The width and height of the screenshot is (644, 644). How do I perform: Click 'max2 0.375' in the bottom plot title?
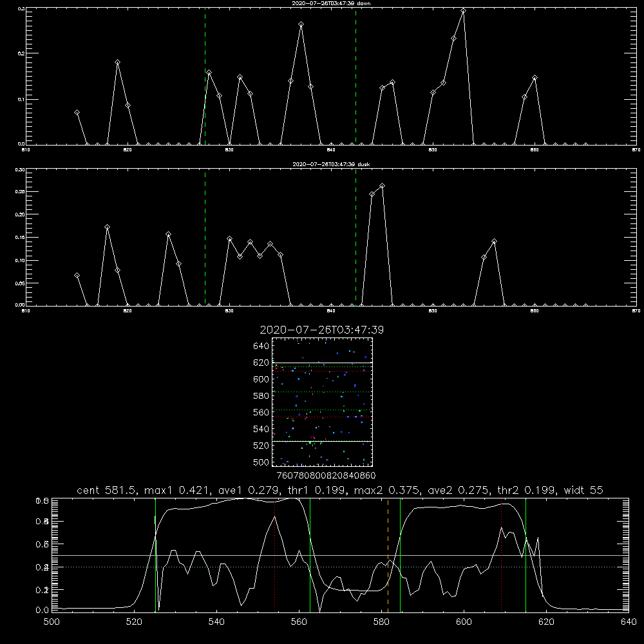[x=386, y=490]
